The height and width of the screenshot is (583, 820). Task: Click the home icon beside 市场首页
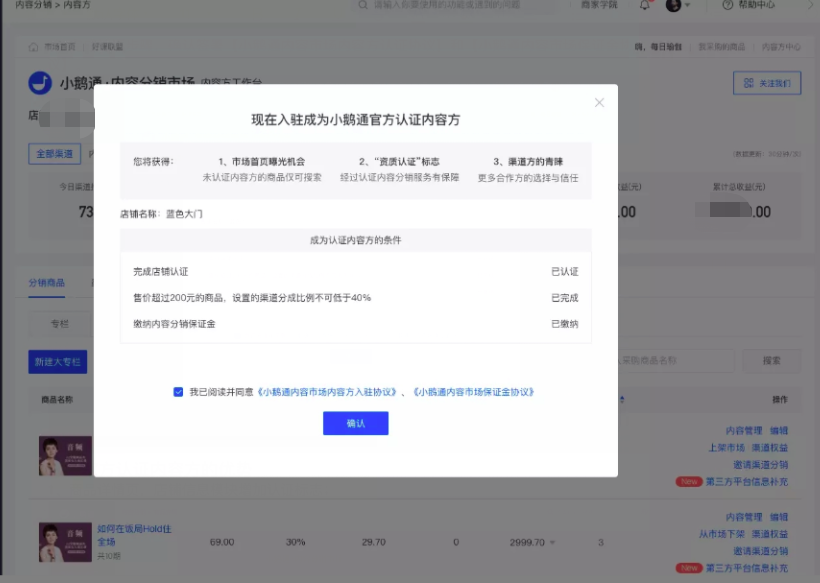[33, 47]
